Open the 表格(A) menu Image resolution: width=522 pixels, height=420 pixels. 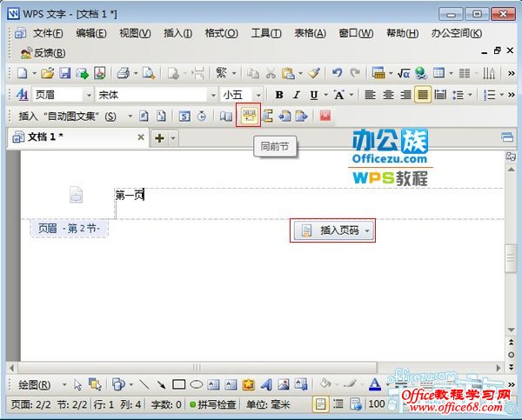click(311, 33)
